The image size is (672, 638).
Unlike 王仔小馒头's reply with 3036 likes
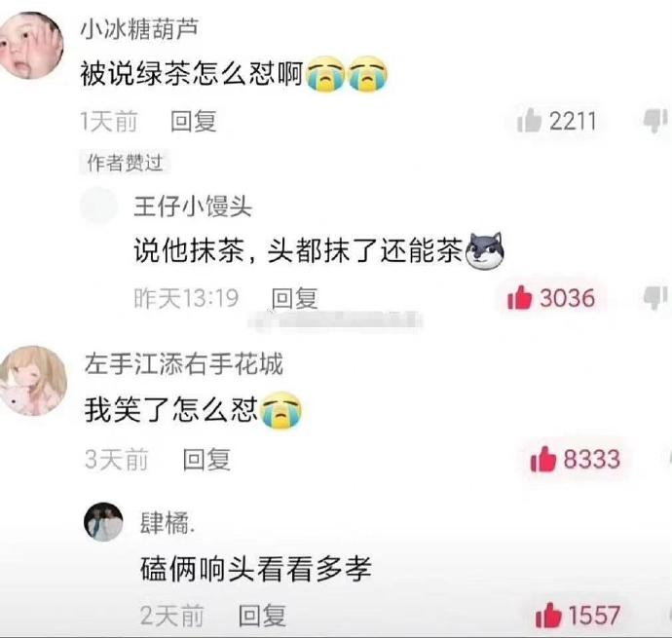[519, 297]
